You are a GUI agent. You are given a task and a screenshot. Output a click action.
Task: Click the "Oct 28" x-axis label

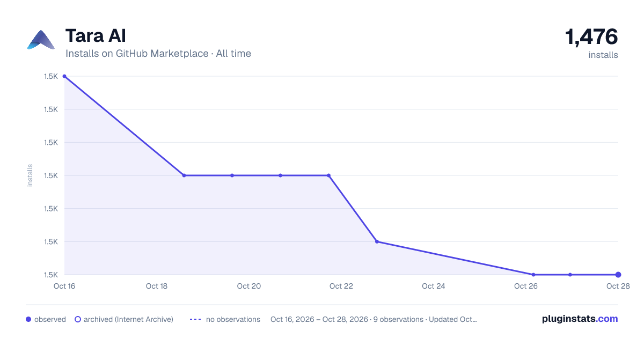[618, 286]
